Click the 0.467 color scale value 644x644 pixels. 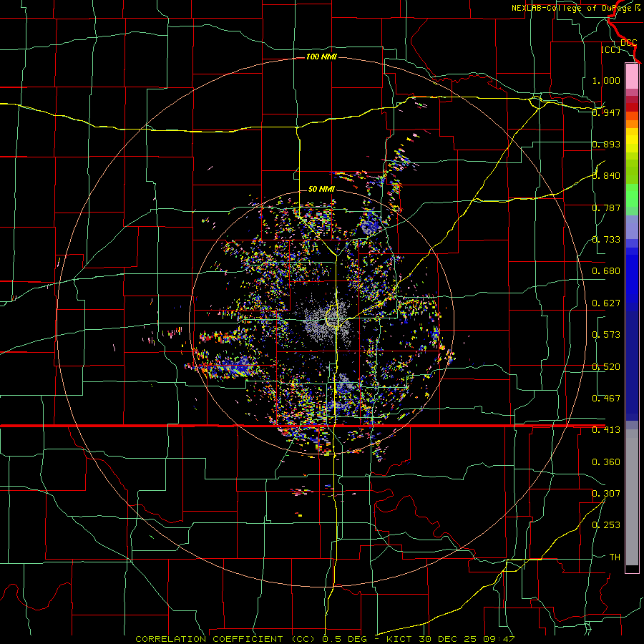606,399
